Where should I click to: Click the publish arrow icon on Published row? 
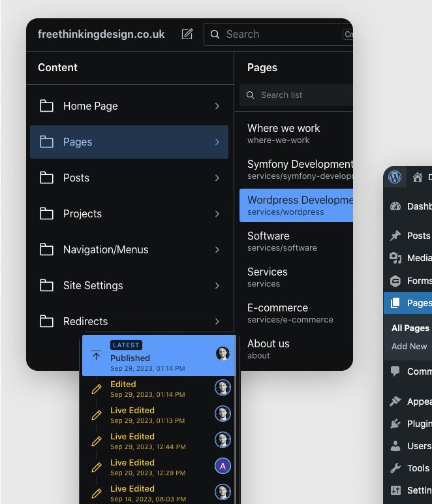(96, 356)
